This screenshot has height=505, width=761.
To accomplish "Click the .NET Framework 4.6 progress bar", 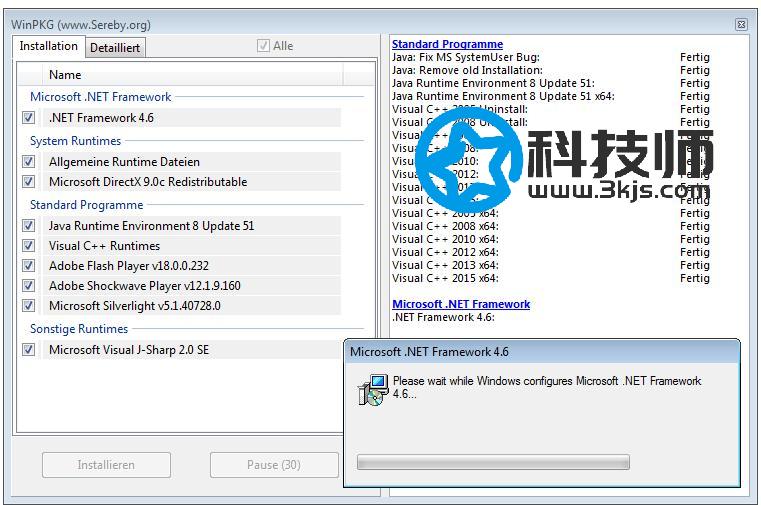I will (x=493, y=462).
